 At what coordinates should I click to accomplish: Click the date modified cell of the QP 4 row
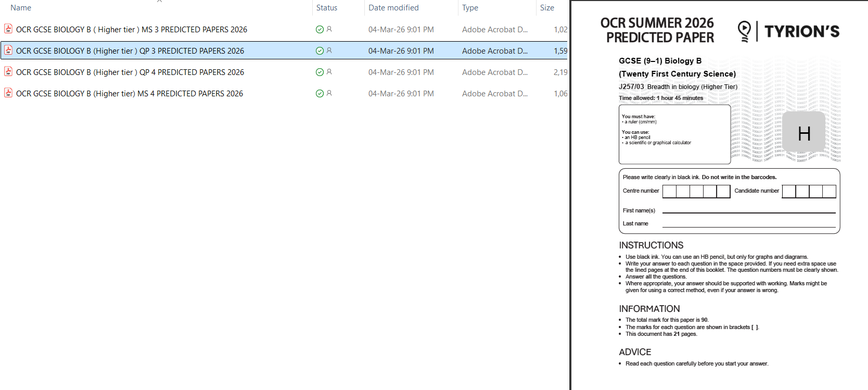pyautogui.click(x=401, y=72)
